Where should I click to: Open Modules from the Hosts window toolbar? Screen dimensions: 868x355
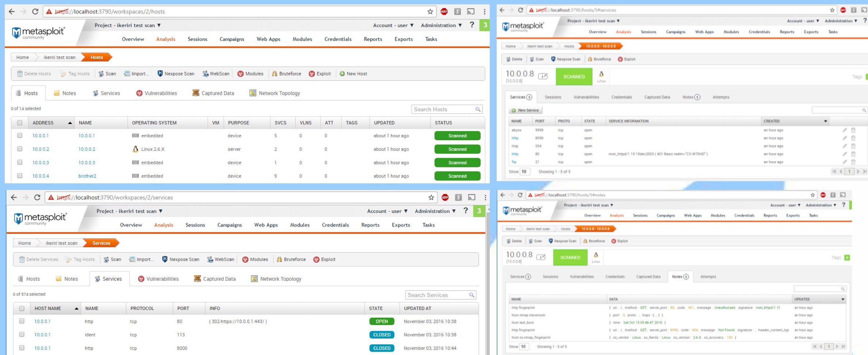tap(250, 74)
